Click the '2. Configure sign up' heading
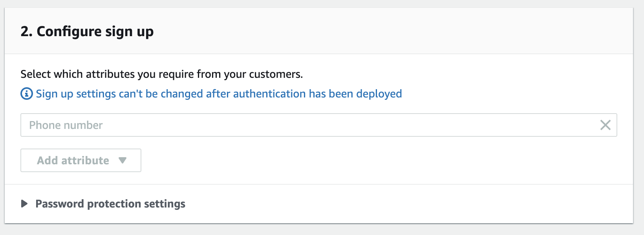Viewport: 644px width, 235px height. (87, 31)
